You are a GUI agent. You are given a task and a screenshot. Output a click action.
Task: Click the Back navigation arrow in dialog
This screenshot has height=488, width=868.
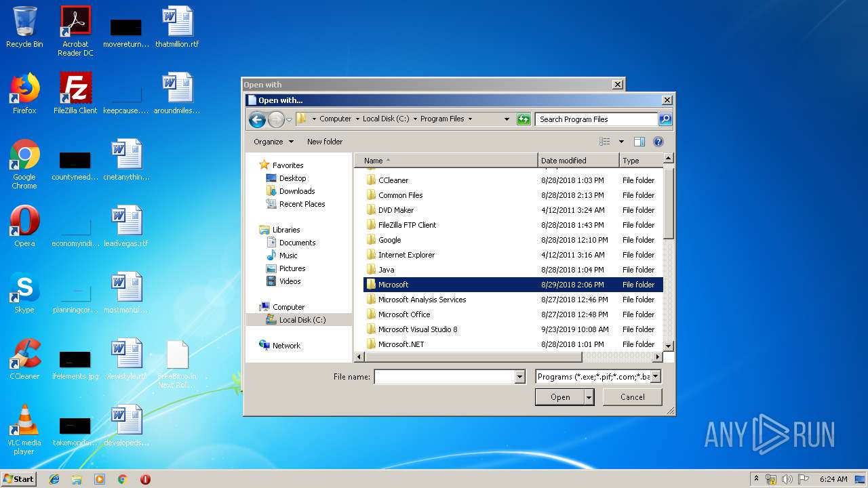tap(257, 120)
